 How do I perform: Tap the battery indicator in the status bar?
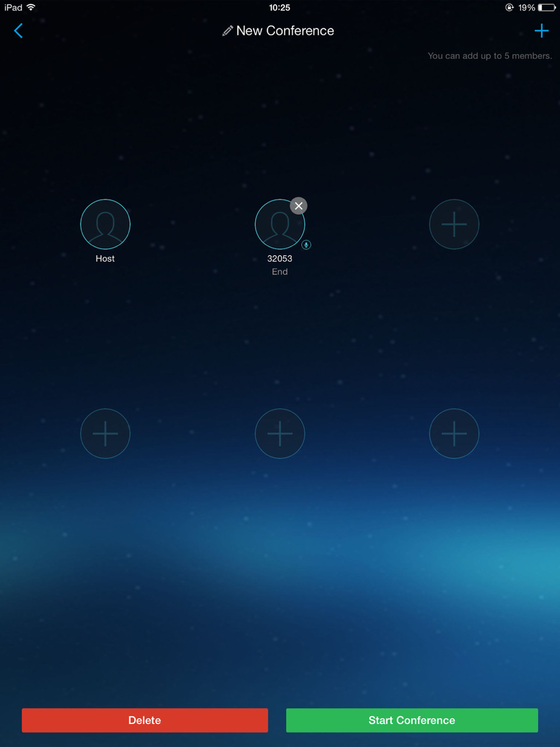pyautogui.click(x=547, y=8)
